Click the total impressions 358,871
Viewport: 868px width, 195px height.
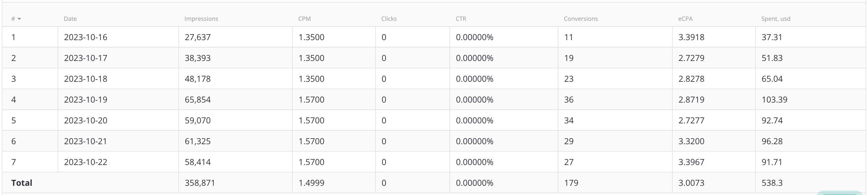click(x=199, y=183)
